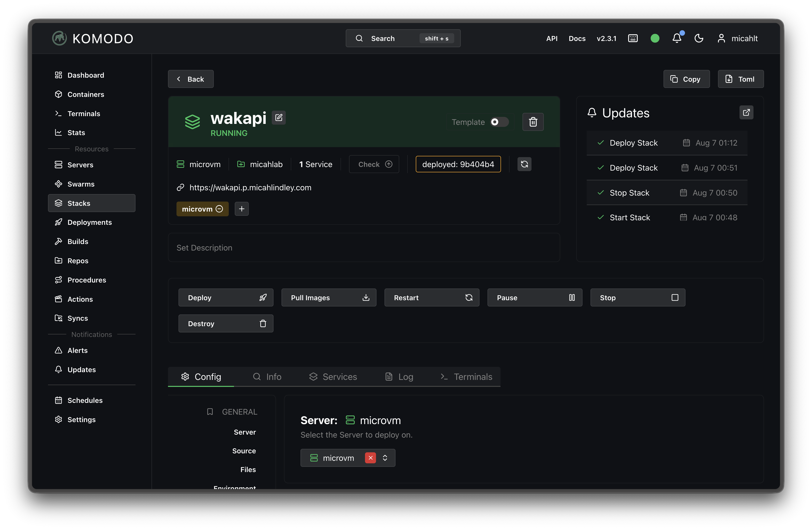Stop the wakapi stack
This screenshot has height=530, width=812.
coord(638,297)
